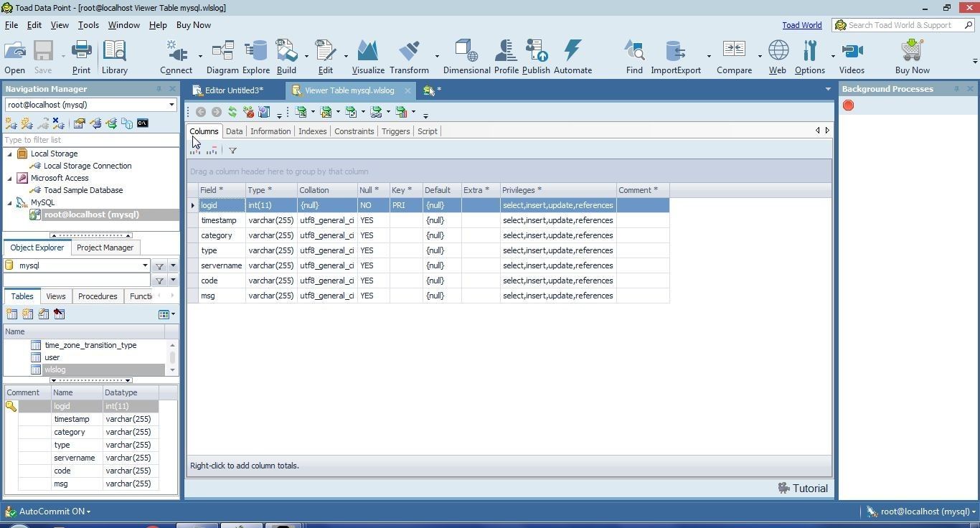Open the Query Builder (Build)
The height and width of the screenshot is (528, 980).
click(x=286, y=57)
